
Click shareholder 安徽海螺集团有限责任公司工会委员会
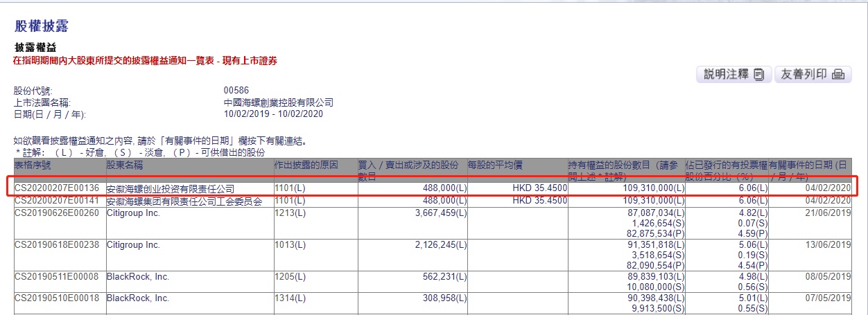pos(184,201)
